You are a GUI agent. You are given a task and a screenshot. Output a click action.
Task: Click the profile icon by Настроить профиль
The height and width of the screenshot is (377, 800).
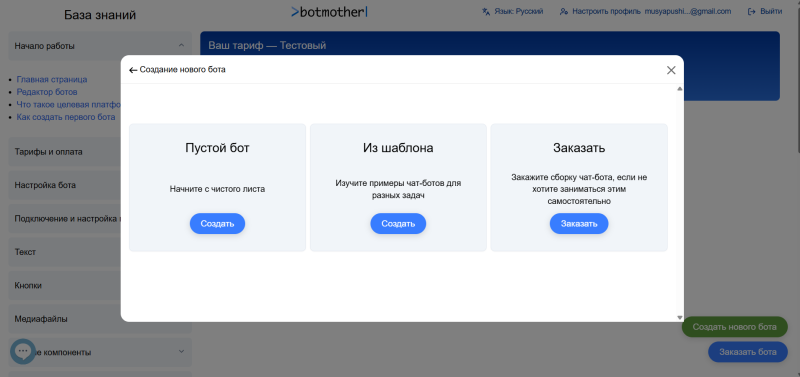[x=564, y=11]
